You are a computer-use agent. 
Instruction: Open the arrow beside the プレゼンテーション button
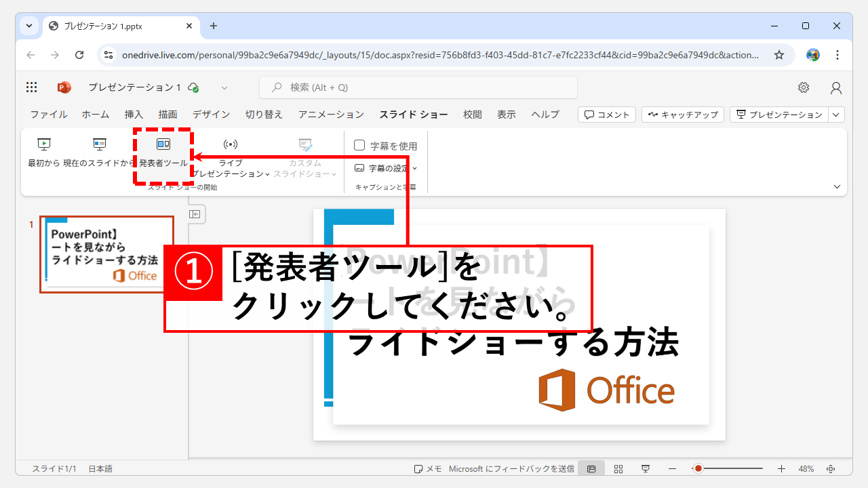837,115
